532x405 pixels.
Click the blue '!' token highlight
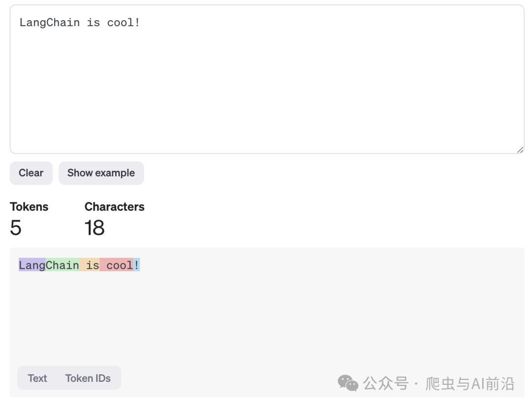(136, 265)
